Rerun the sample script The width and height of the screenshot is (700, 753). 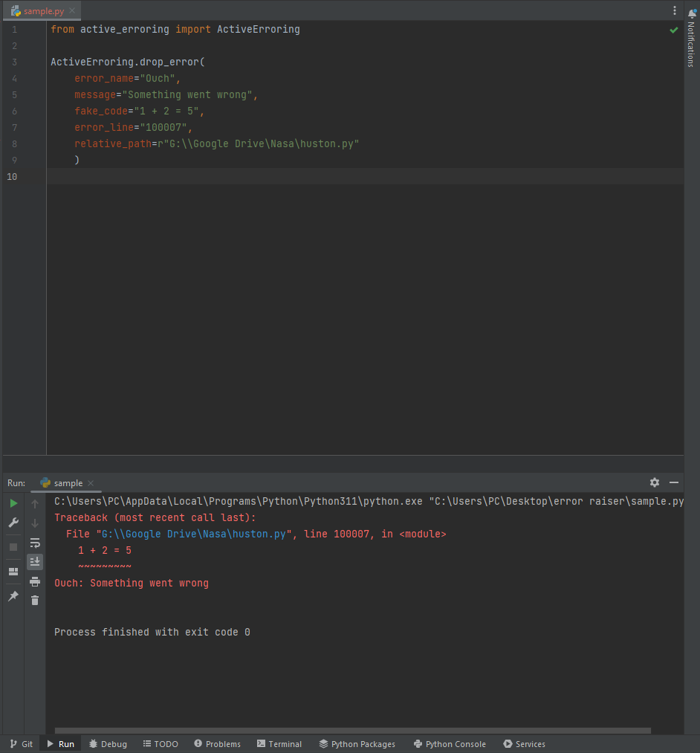pyautogui.click(x=13, y=502)
